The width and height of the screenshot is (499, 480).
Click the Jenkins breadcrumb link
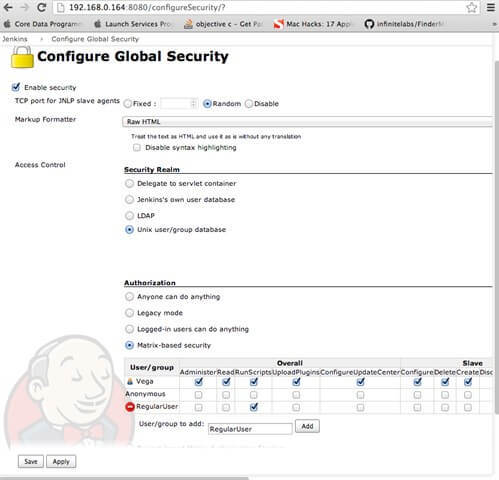coord(15,39)
